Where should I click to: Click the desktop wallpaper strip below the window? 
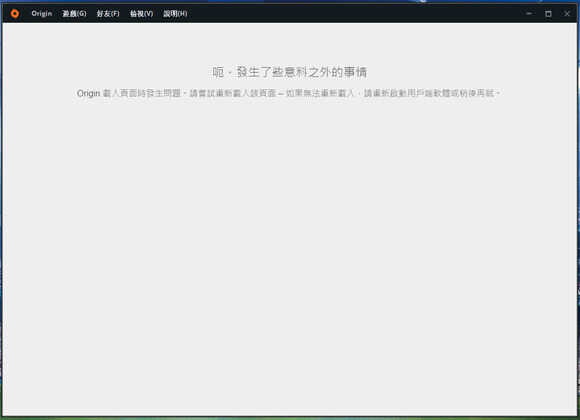pos(290,418)
